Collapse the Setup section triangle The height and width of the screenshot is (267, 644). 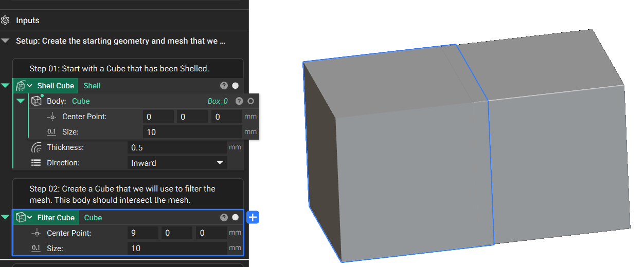[5, 41]
